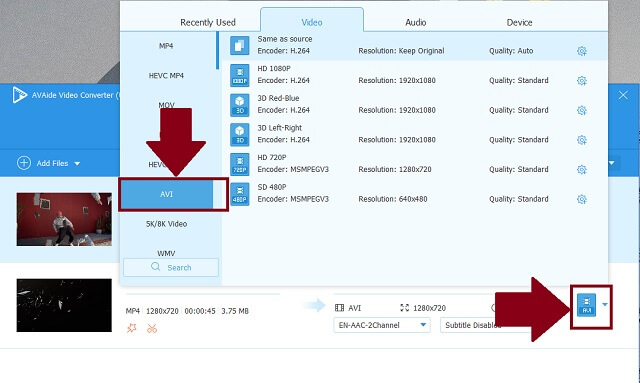Click the 3D Left-Right cube icon
This screenshot has width=640, height=383.
click(240, 134)
